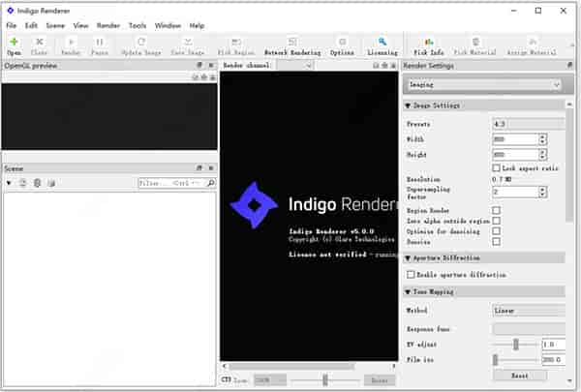
Task: Click the Open scene toolbar icon
Action: pos(14,45)
